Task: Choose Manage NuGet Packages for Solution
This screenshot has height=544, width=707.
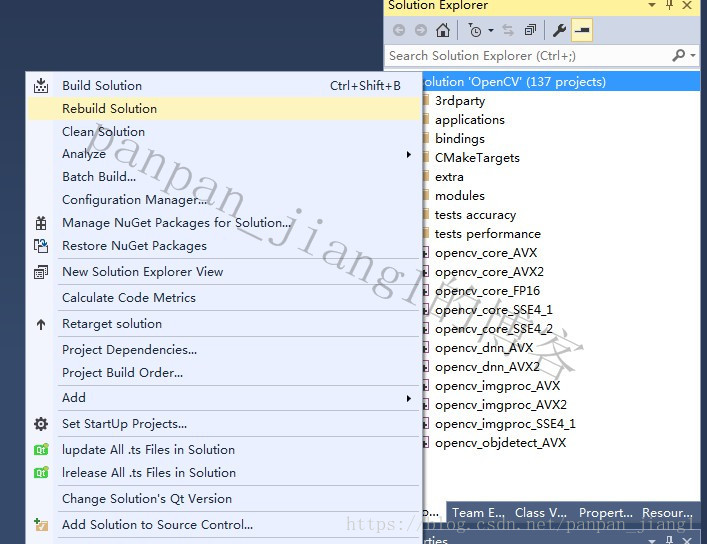Action: [224, 223]
